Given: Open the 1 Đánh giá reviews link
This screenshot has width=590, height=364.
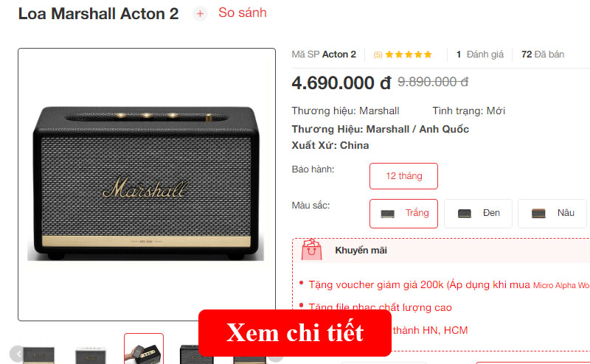Looking at the screenshot, I should click(x=480, y=55).
